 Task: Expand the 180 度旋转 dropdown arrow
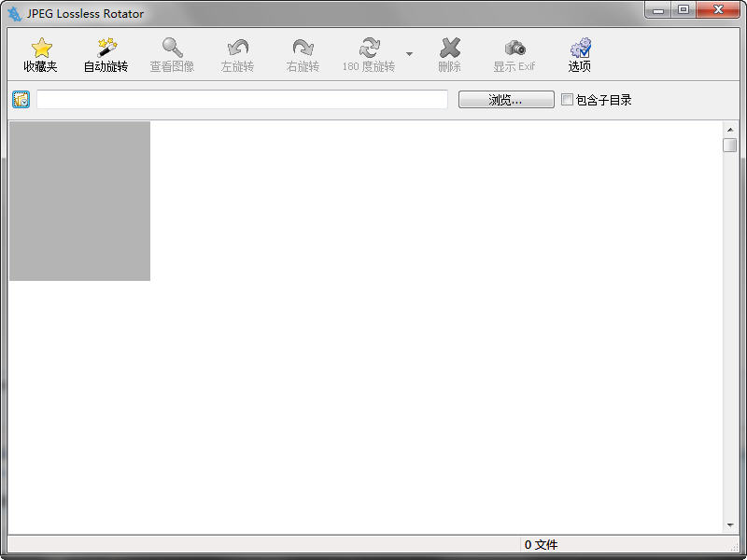click(409, 54)
